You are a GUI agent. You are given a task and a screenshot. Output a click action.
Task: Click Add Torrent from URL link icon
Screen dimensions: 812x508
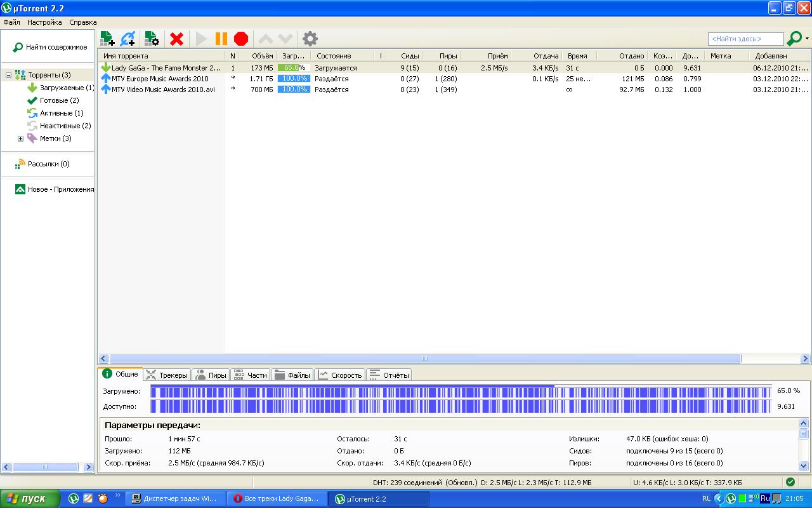coord(128,39)
